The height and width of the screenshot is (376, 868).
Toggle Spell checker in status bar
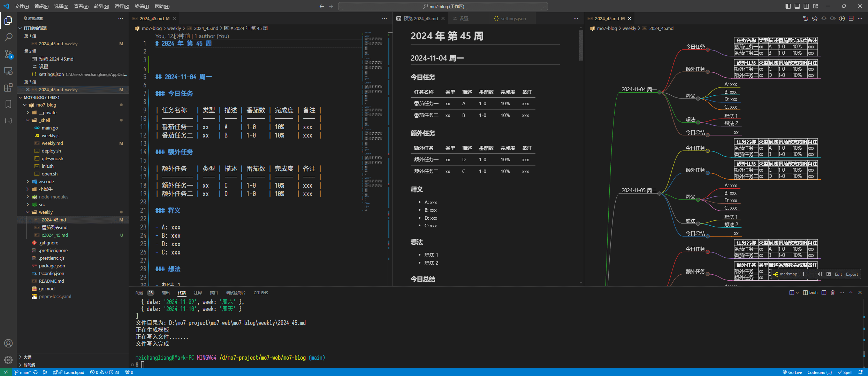point(845,372)
